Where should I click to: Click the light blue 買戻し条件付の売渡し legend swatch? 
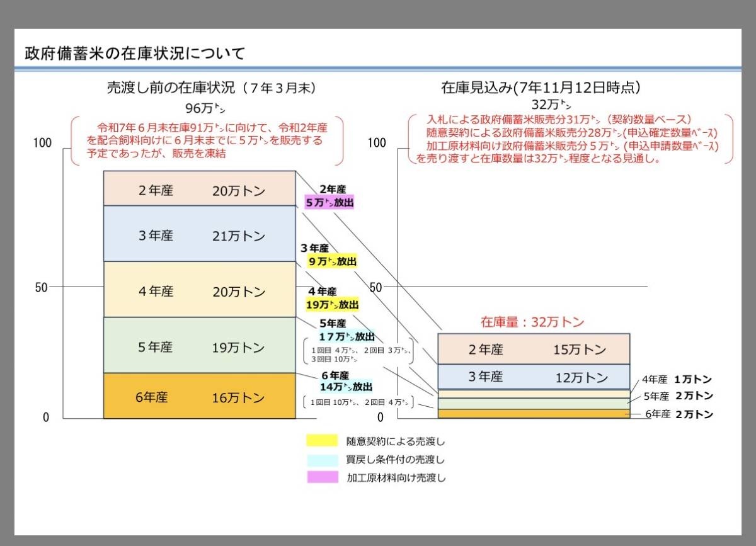[x=322, y=460]
